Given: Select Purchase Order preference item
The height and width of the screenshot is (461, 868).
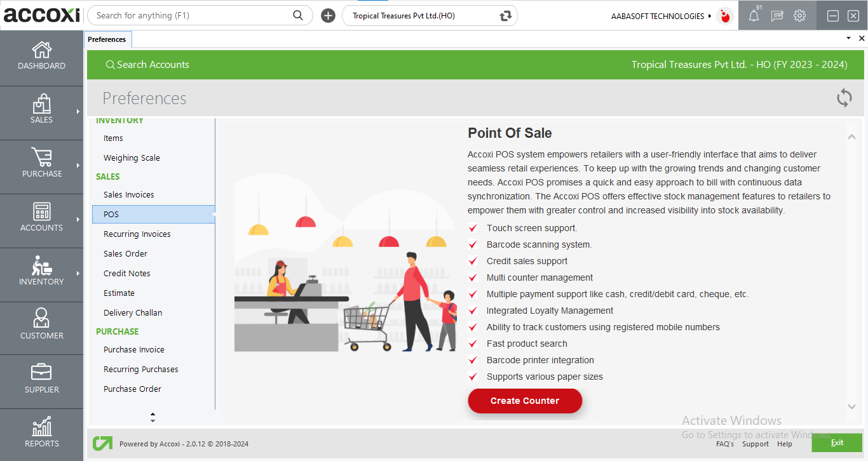Looking at the screenshot, I should click(132, 389).
